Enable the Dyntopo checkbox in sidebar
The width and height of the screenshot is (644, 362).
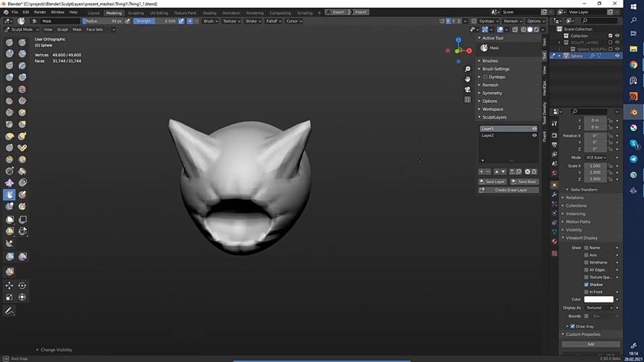(485, 77)
